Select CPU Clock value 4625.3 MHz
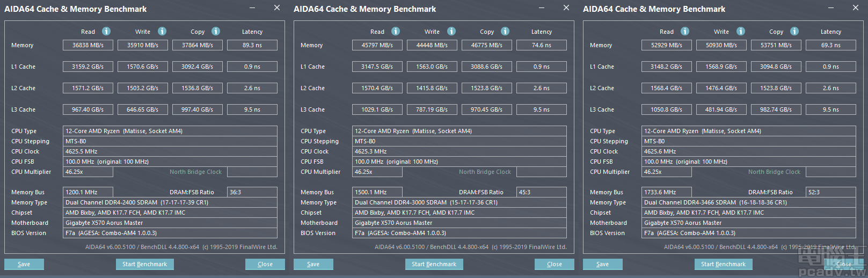This screenshot has height=278, width=868. coord(459,151)
